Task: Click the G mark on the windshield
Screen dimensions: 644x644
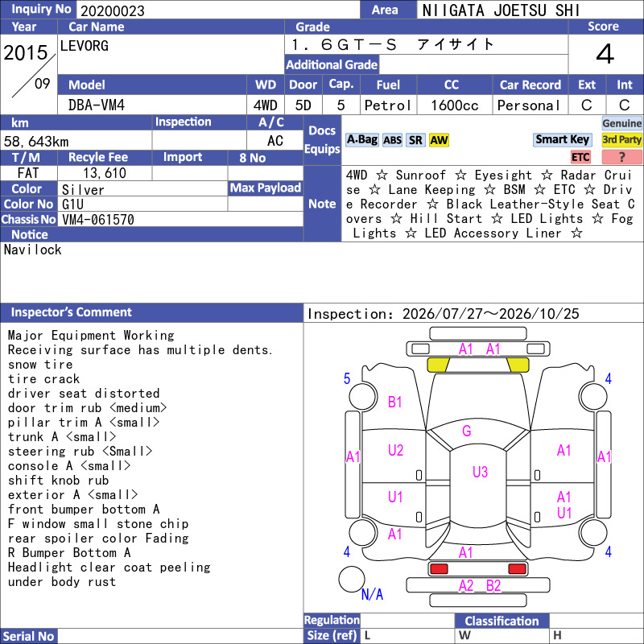Action: [467, 431]
